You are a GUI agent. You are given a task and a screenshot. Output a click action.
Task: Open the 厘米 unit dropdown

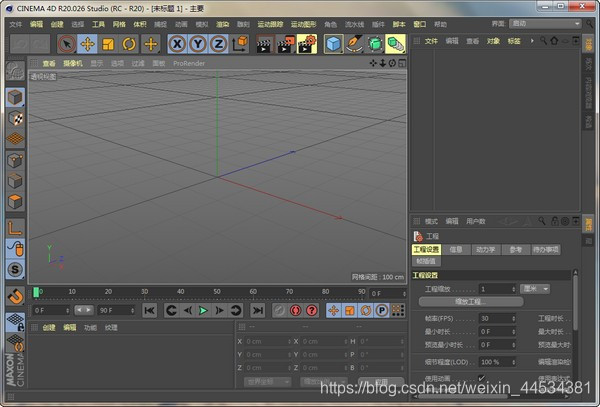535,289
